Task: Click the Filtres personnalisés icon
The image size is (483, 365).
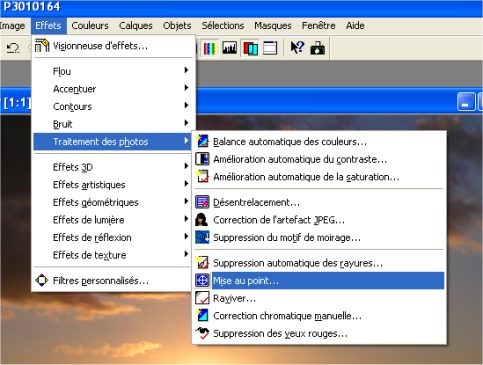Action: (x=42, y=280)
